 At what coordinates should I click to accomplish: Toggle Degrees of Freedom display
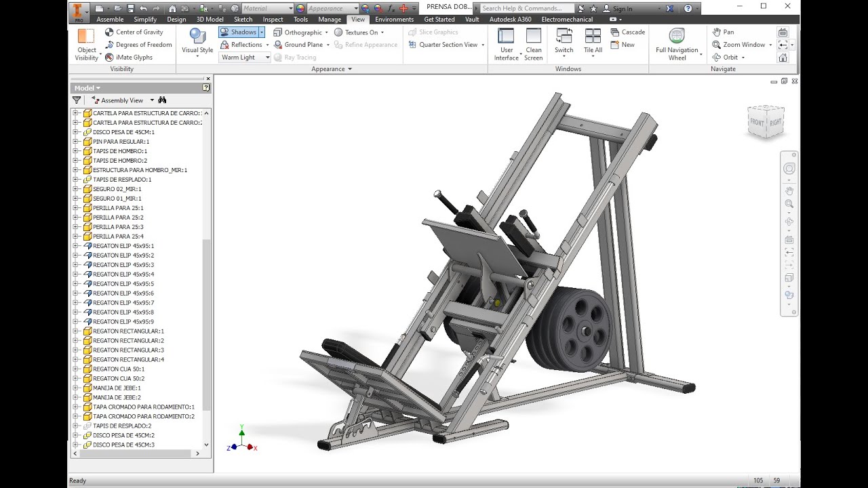(138, 45)
